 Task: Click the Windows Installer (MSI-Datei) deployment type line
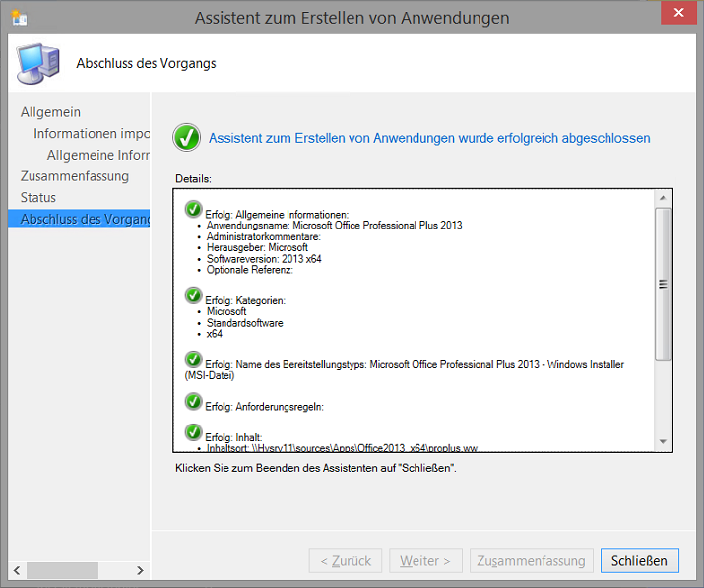[x=404, y=370]
